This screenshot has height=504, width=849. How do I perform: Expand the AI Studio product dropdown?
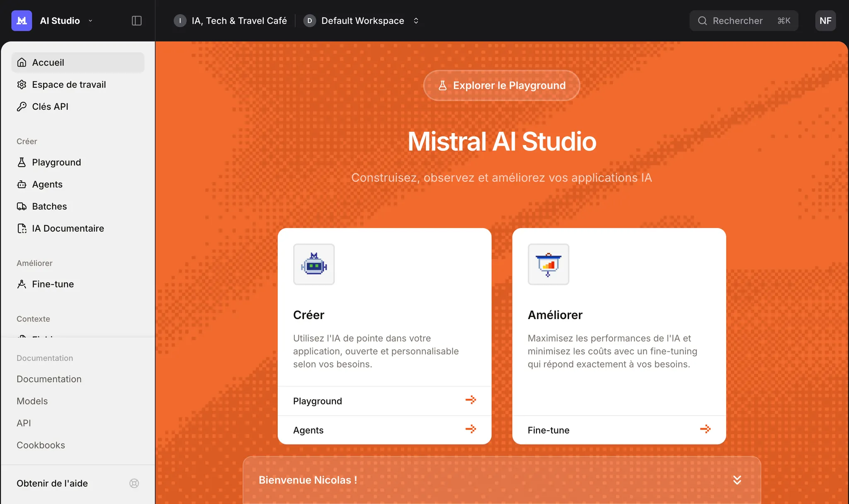tap(90, 21)
